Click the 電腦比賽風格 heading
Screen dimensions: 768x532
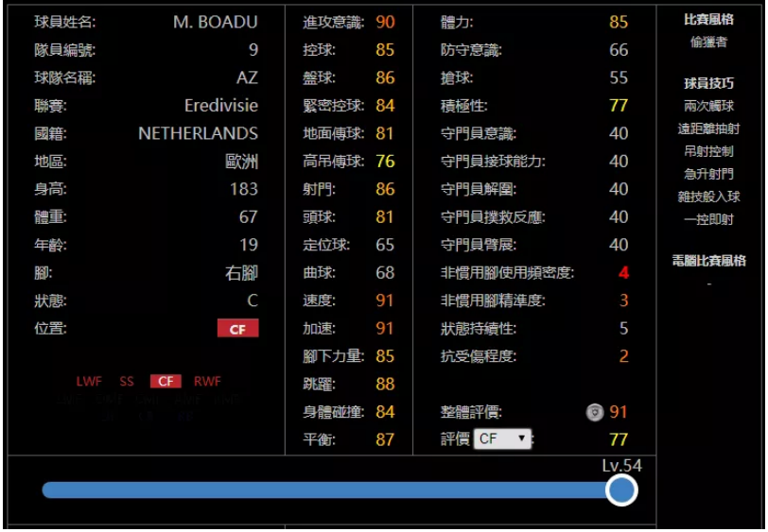tap(708, 261)
